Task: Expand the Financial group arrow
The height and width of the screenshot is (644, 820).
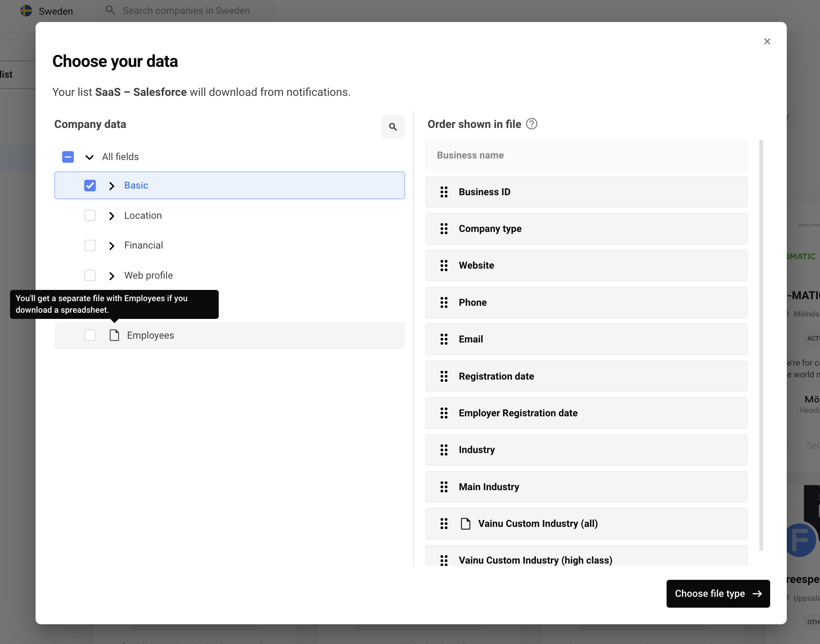Action: pyautogui.click(x=112, y=245)
